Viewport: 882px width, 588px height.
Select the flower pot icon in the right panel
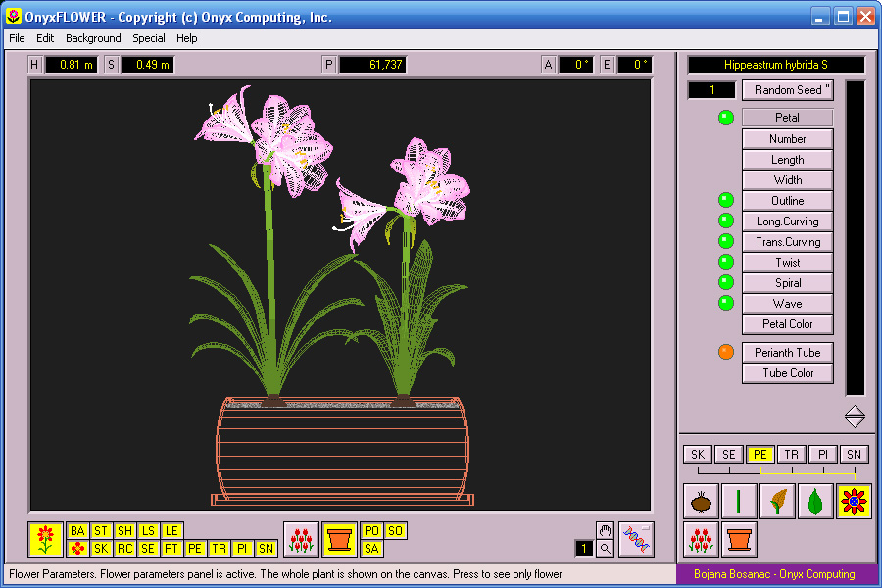pos(738,538)
